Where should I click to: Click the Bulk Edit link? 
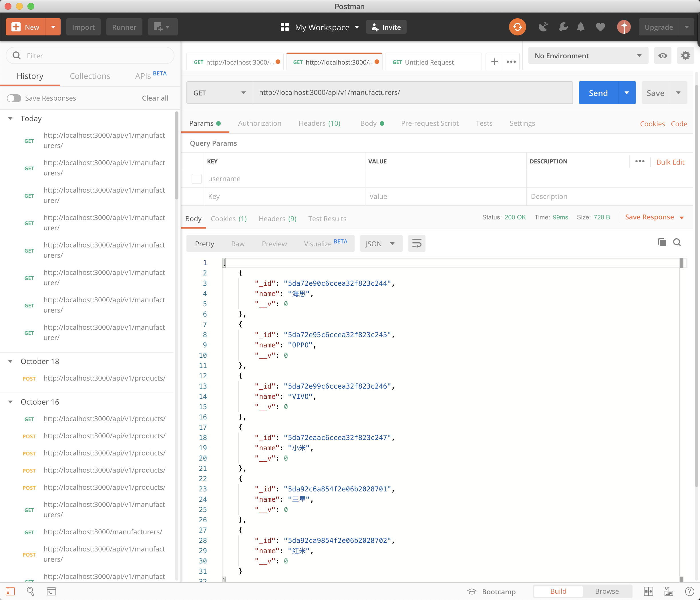click(x=670, y=162)
